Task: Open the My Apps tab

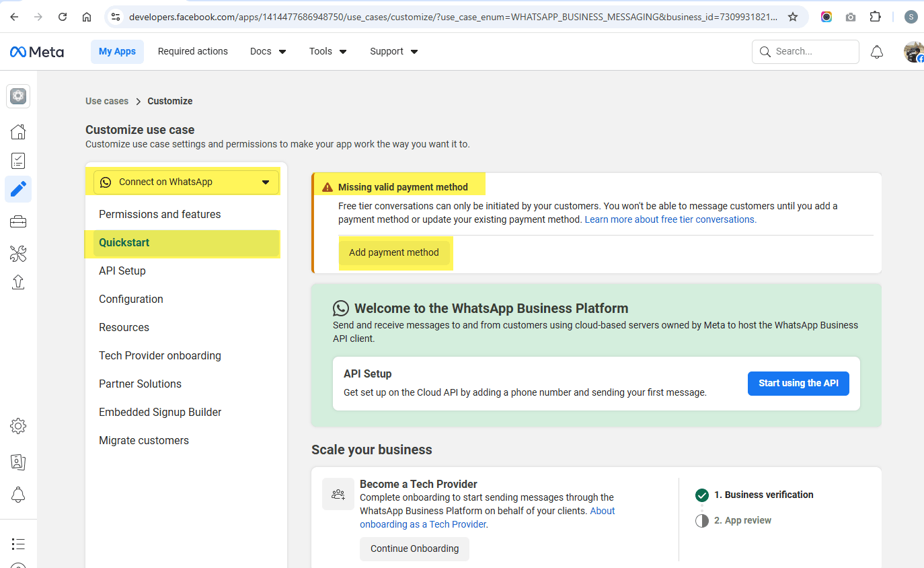Action: 117,51
